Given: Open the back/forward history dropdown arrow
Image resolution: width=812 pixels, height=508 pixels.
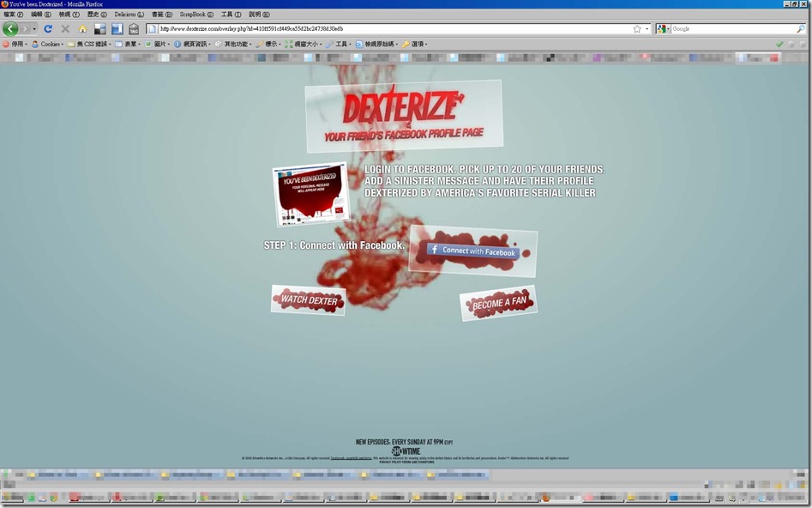Looking at the screenshot, I should tap(34, 29).
